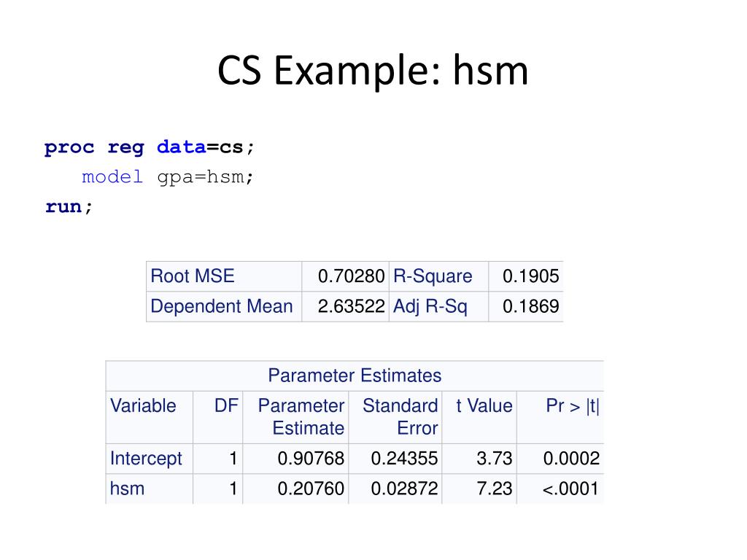Select the R-Square value 0.1905
This screenshot has height=560, width=747.
click(531, 276)
